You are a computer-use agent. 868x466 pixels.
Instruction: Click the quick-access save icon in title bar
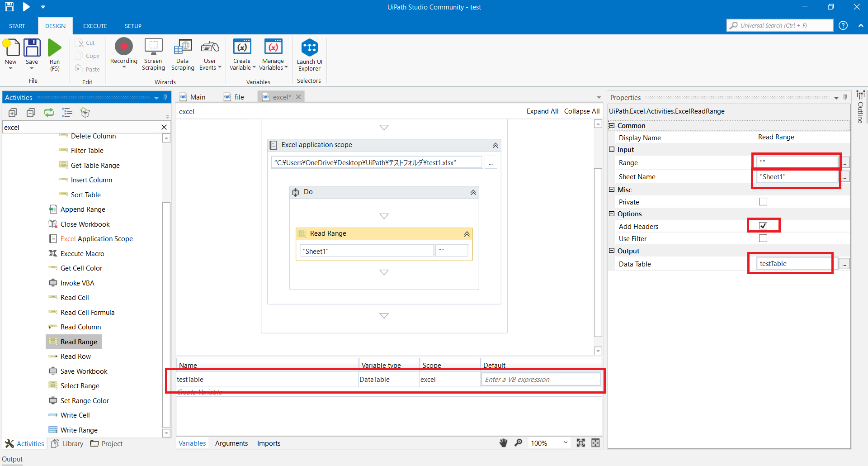coord(9,7)
